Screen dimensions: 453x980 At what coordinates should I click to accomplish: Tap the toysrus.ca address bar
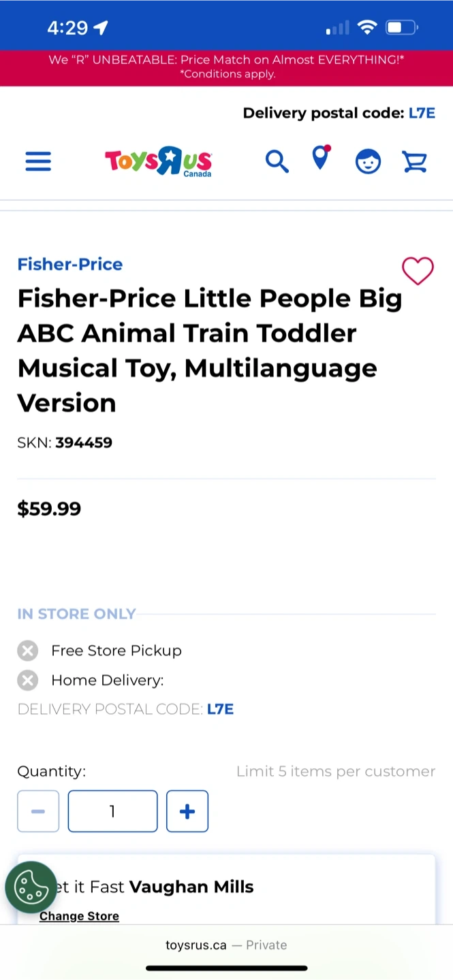[x=226, y=945]
